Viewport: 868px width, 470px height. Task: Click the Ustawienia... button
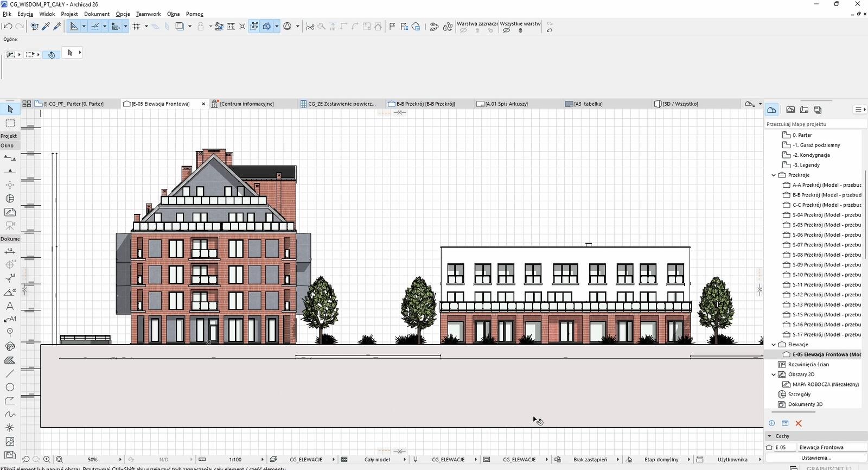click(816, 458)
